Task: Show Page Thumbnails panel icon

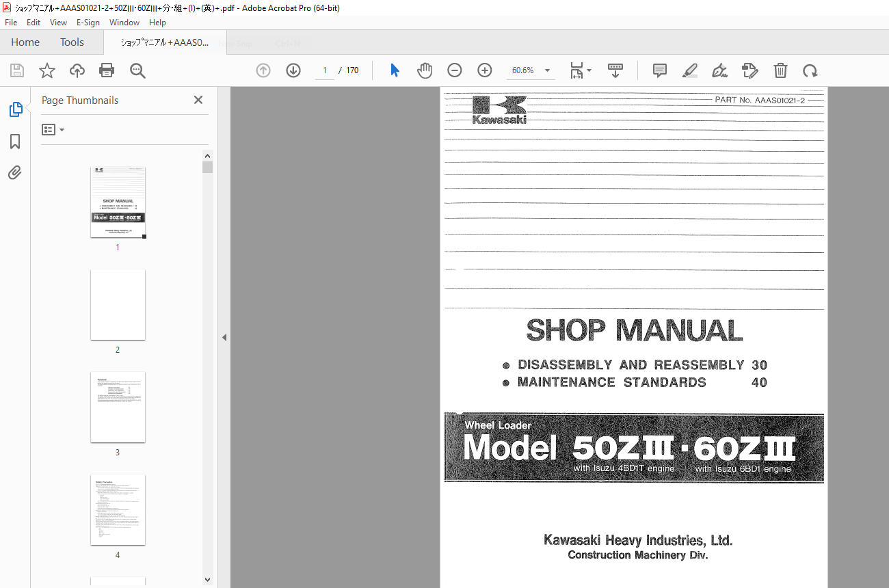Action: click(x=15, y=109)
